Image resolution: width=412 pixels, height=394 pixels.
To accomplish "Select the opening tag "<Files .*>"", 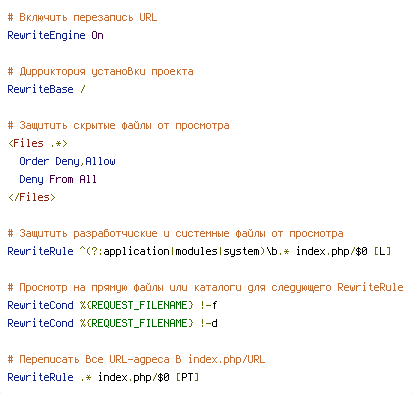I will pos(38,143).
